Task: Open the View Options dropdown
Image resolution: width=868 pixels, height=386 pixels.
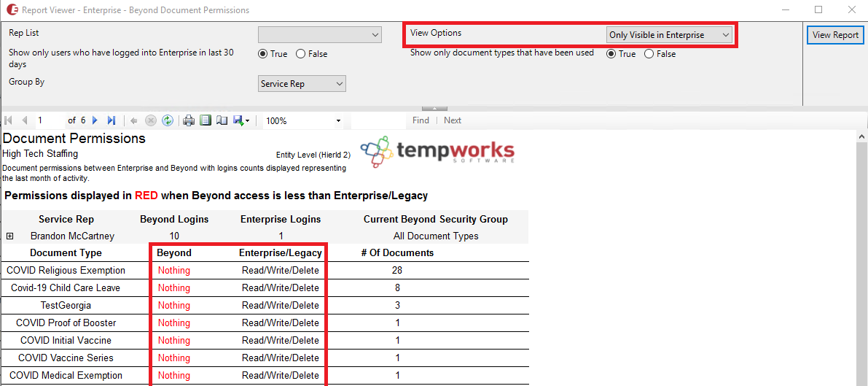Action: click(x=669, y=35)
